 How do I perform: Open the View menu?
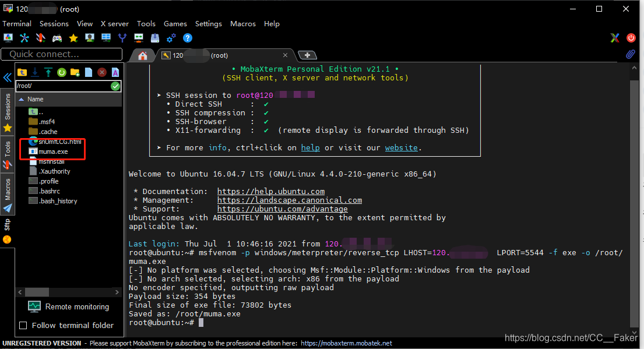(x=85, y=24)
